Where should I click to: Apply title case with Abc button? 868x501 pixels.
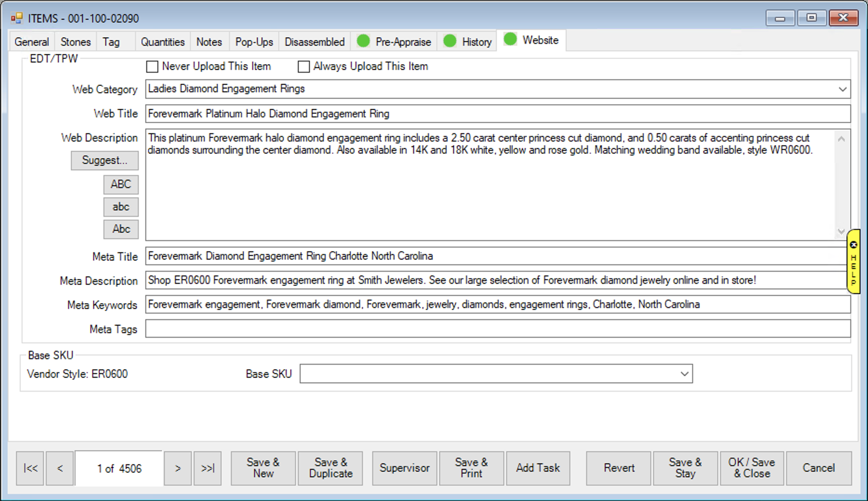[x=121, y=229]
